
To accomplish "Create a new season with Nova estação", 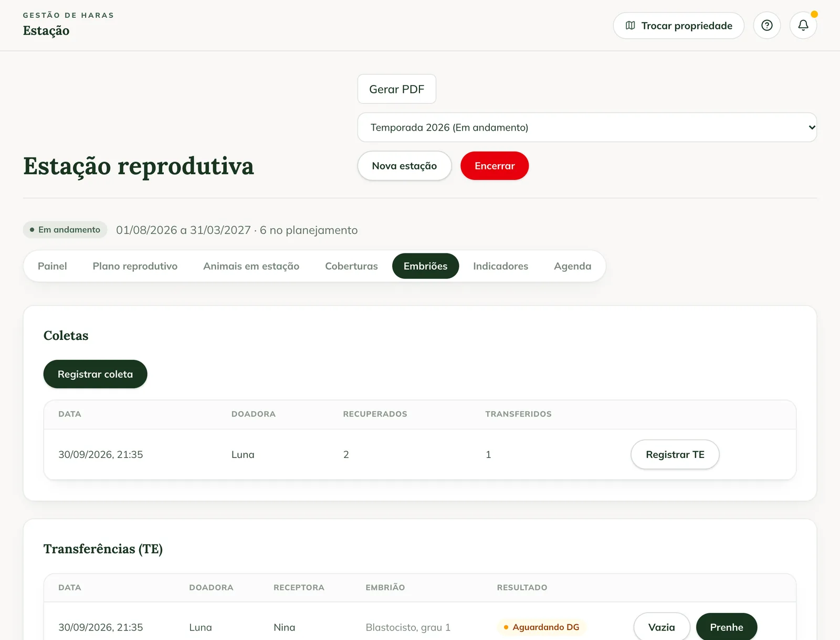I will pos(404,166).
